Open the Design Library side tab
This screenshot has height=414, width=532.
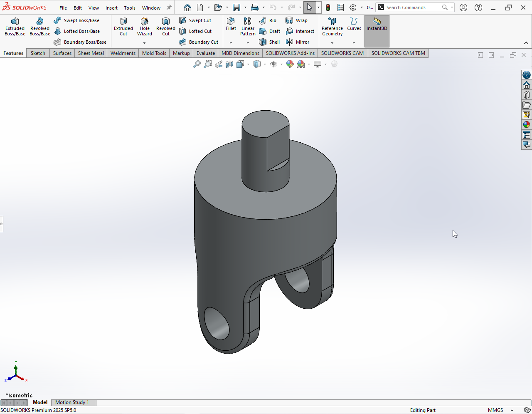(527, 95)
